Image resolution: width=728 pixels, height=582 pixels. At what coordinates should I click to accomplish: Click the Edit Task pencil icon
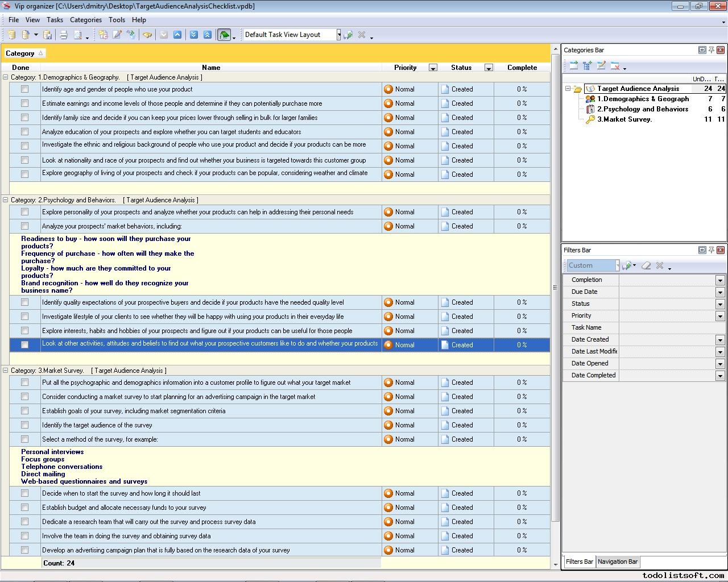[x=117, y=35]
